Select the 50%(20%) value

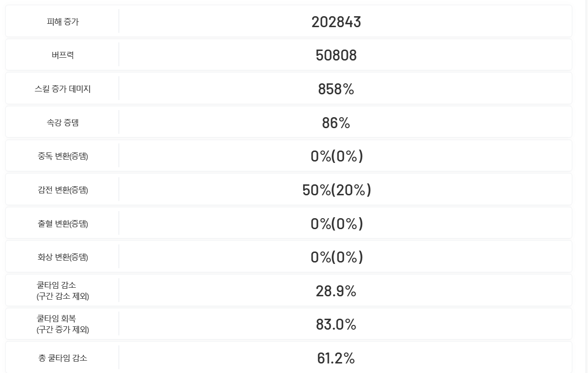point(336,190)
